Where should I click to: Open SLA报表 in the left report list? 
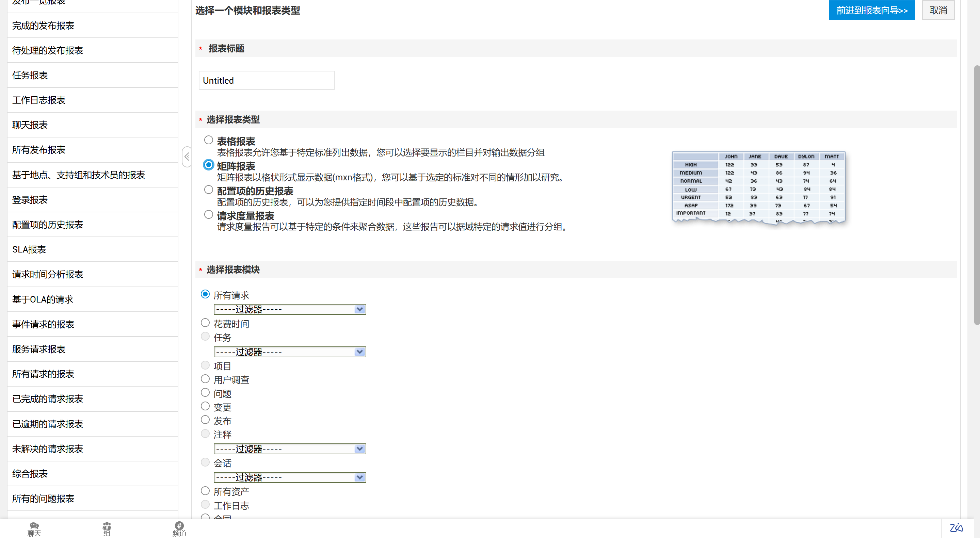click(x=29, y=249)
